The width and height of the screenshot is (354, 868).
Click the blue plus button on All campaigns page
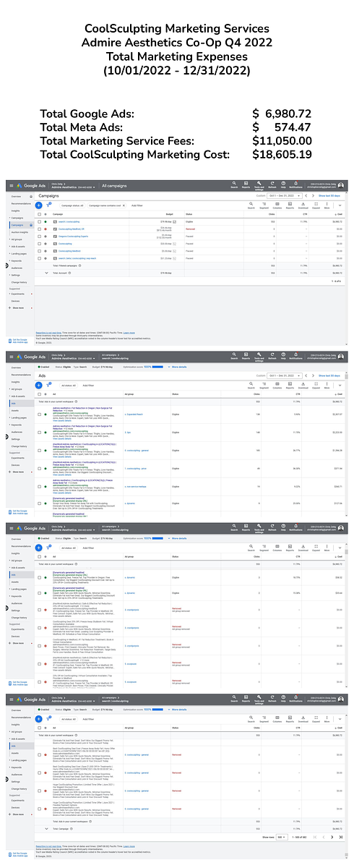38,205
